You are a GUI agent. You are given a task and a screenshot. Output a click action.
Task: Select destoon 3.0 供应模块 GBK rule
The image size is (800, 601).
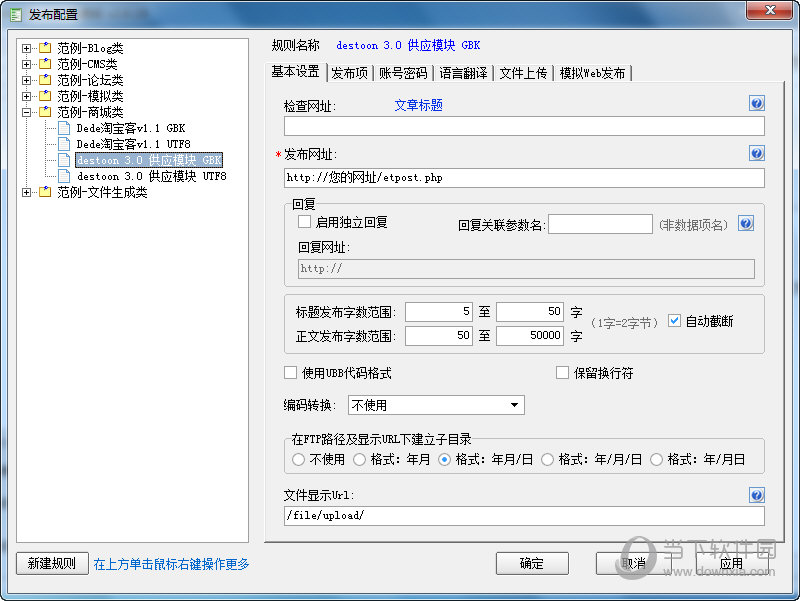[149, 160]
